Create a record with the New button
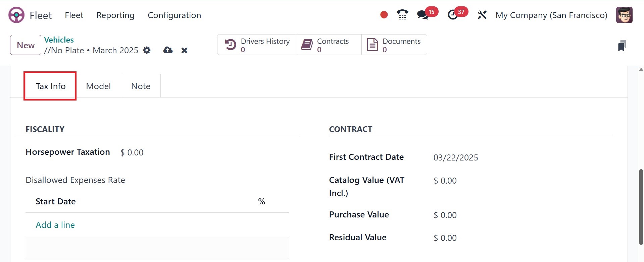The width and height of the screenshot is (644, 262). click(25, 45)
